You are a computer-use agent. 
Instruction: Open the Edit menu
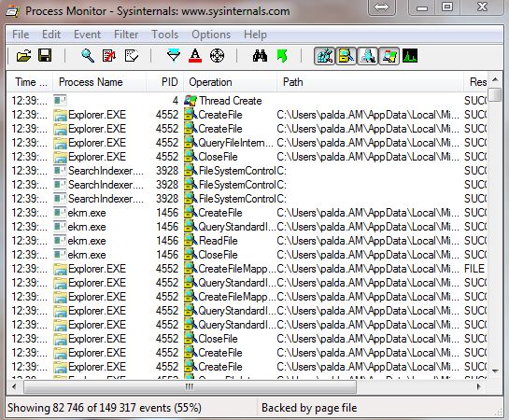[x=51, y=35]
